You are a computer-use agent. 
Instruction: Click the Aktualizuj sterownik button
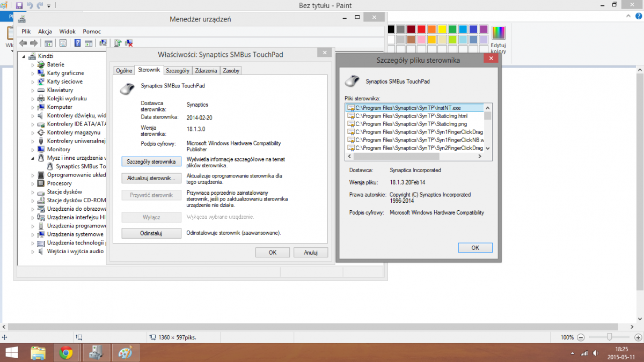click(151, 178)
